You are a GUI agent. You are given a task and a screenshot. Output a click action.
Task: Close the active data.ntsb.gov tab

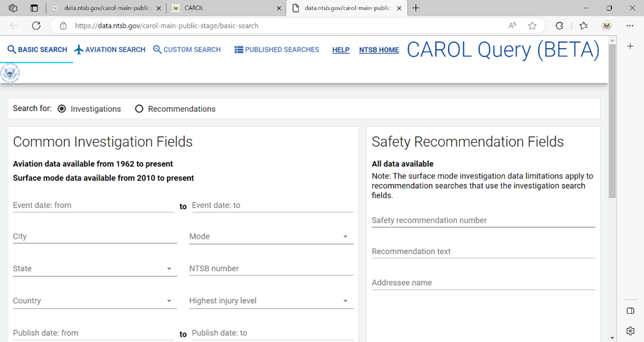click(x=399, y=8)
